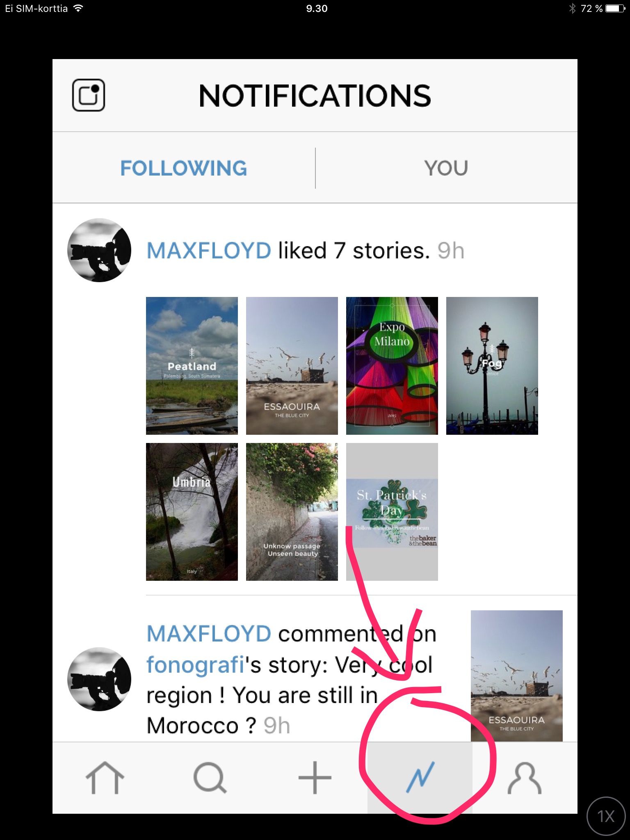Image resolution: width=630 pixels, height=840 pixels.
Task: Open the profile person icon
Action: [525, 778]
